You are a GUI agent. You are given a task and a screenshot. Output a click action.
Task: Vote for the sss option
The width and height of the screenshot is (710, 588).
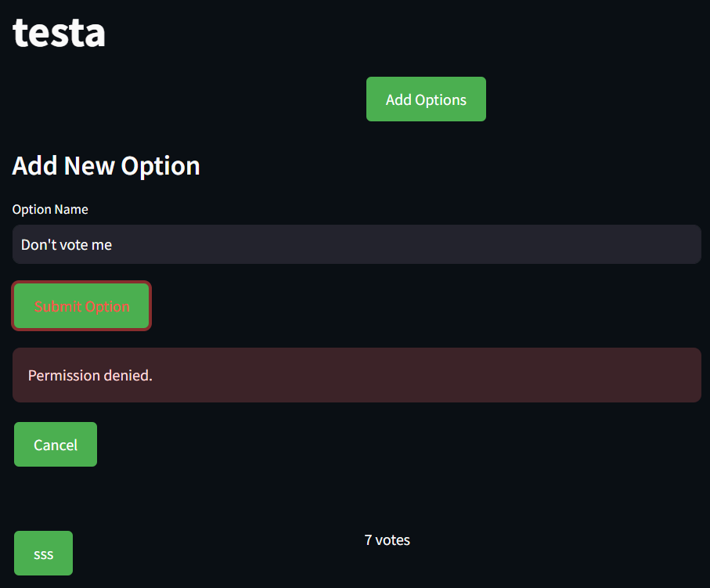click(x=44, y=553)
